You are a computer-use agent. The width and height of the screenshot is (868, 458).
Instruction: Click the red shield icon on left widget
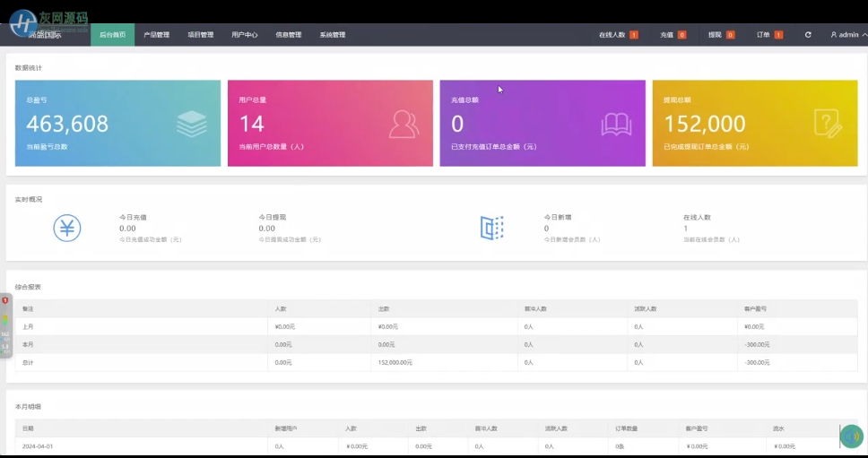point(4,300)
